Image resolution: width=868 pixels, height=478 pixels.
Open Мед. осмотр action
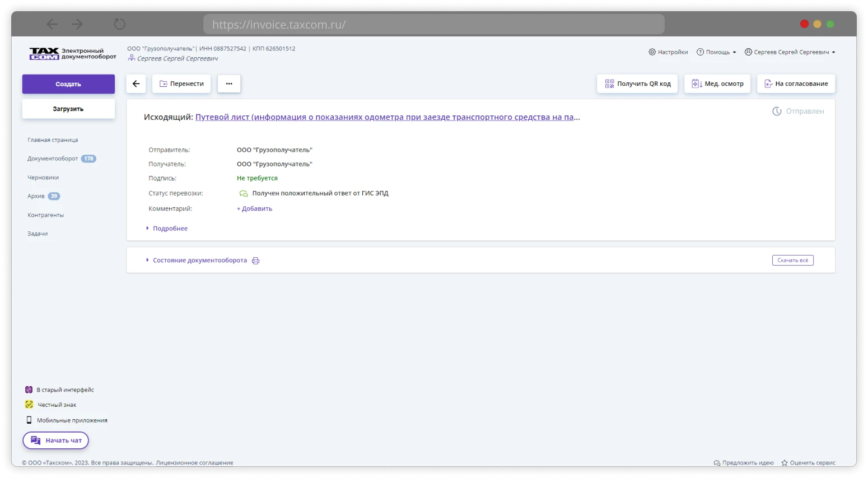(x=717, y=84)
